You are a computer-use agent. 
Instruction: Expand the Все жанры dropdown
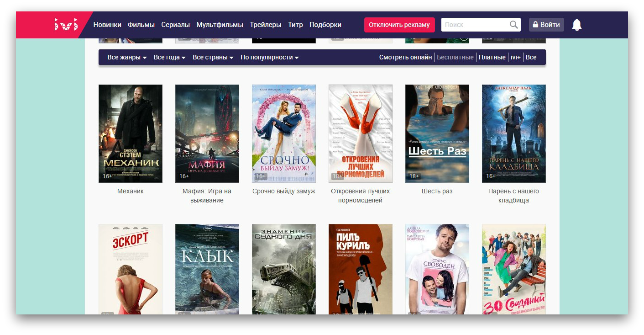pyautogui.click(x=127, y=57)
